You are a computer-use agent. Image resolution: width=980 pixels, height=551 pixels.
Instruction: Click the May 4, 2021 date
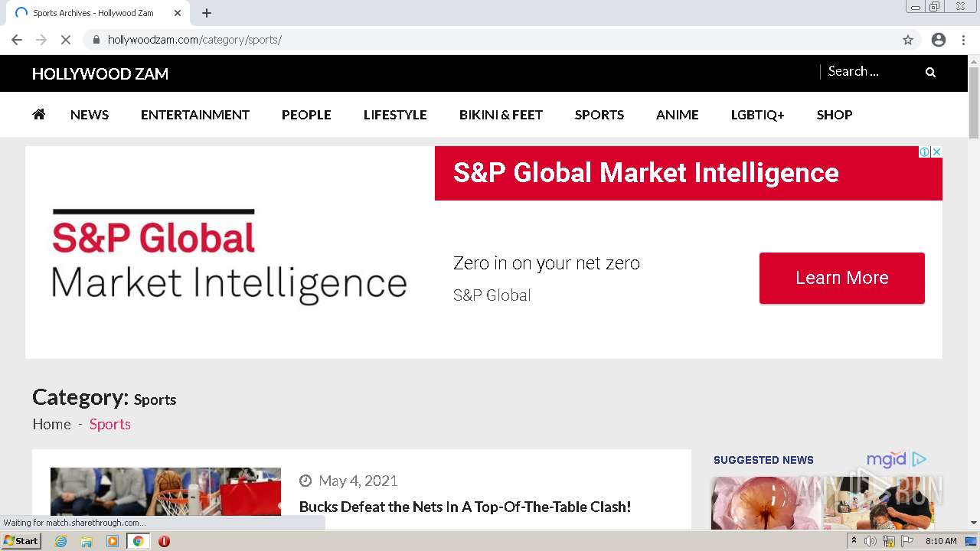coord(358,481)
